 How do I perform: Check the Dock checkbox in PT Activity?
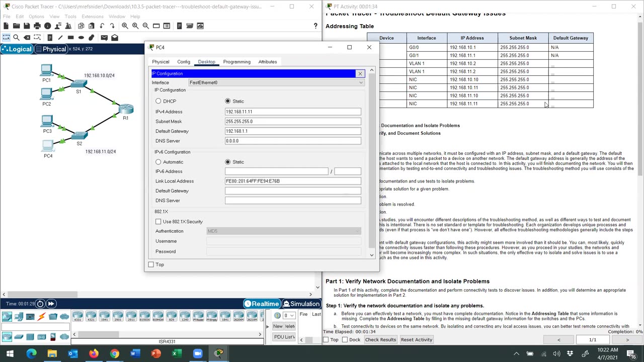pyautogui.click(x=345, y=340)
